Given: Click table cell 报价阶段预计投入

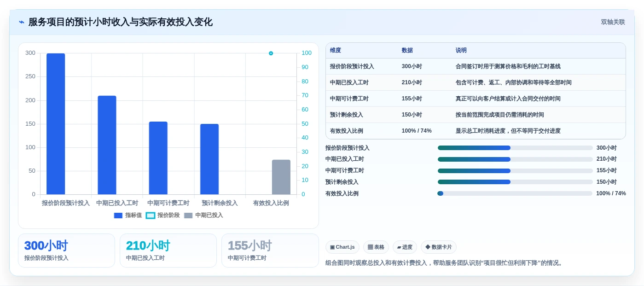Looking at the screenshot, I should [x=352, y=67].
